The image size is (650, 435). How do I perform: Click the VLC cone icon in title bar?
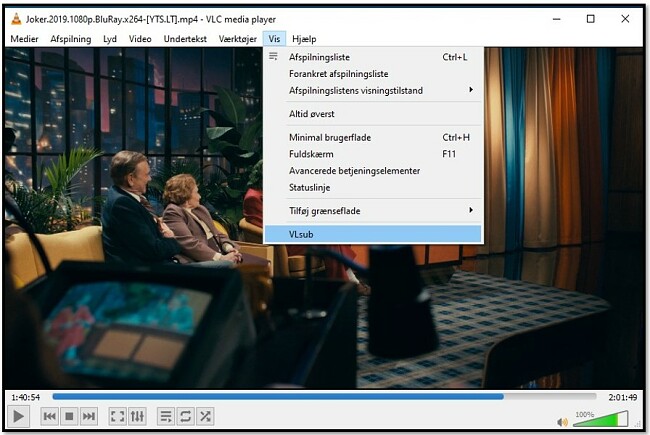[16, 19]
